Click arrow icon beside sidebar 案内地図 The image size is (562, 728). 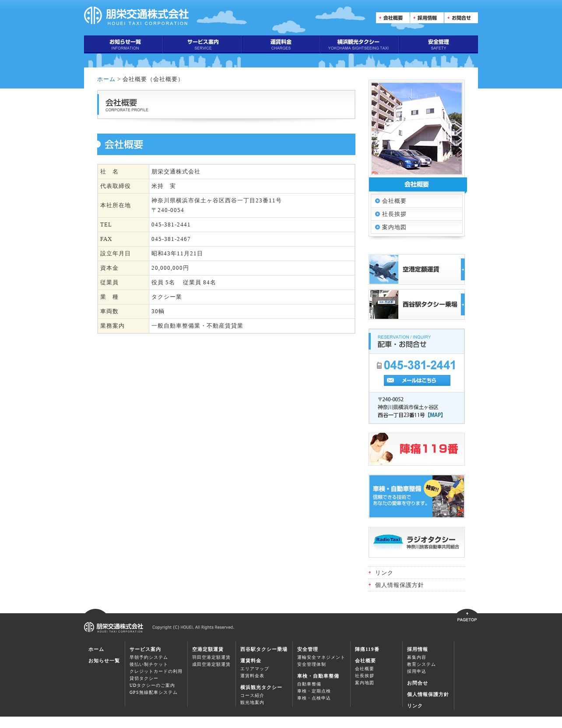coord(377,227)
